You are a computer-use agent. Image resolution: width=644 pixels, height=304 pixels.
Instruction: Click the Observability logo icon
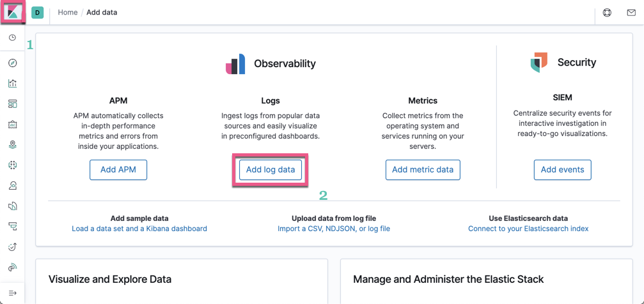(235, 64)
